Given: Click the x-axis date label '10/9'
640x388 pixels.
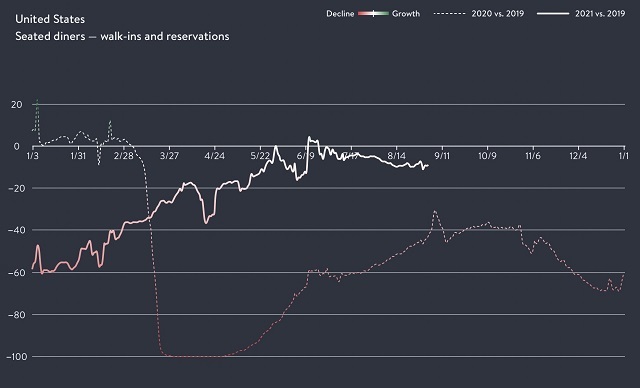Looking at the screenshot, I should tap(487, 156).
